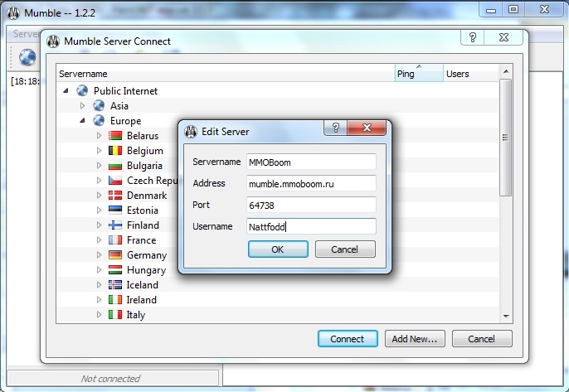The height and width of the screenshot is (392, 569).
Task: Click server list scrollbar down arrow
Action: 506,317
